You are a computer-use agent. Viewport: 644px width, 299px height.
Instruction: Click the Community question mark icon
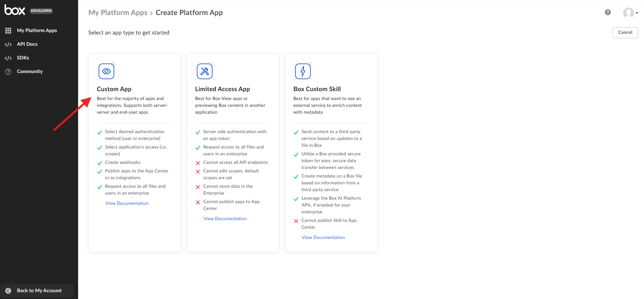coord(8,72)
